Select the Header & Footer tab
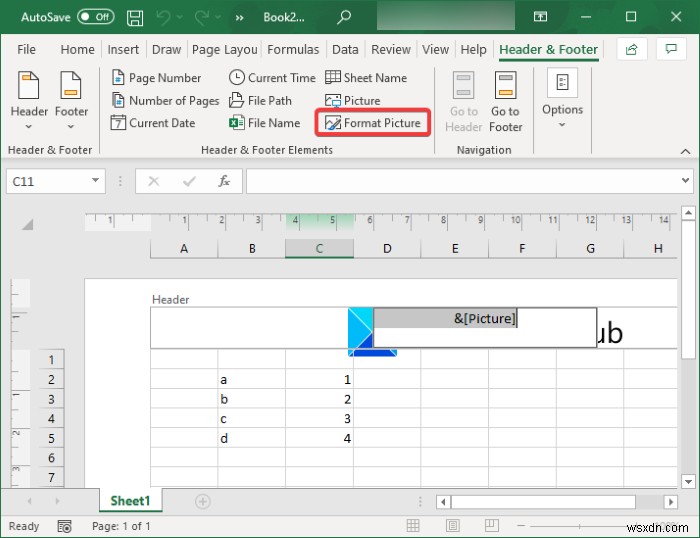Image resolution: width=700 pixels, height=538 pixels. tap(548, 50)
